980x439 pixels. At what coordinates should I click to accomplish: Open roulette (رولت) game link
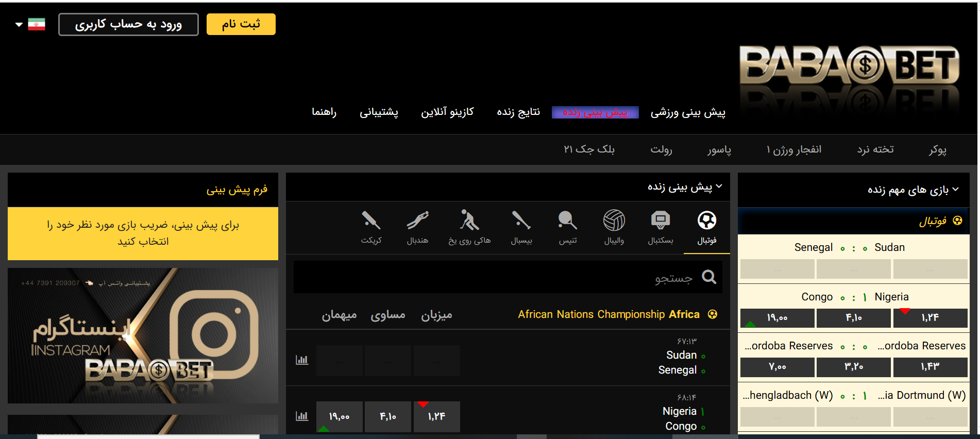coord(661,149)
